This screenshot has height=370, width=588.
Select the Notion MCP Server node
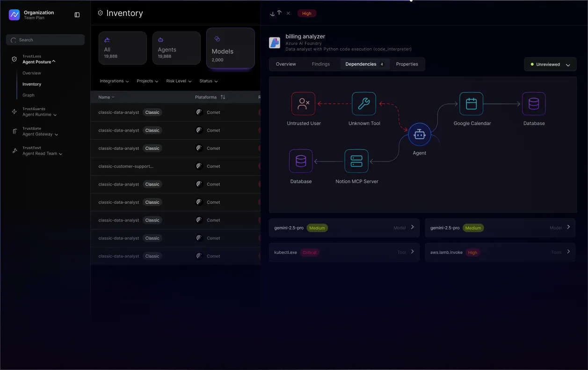click(x=356, y=161)
